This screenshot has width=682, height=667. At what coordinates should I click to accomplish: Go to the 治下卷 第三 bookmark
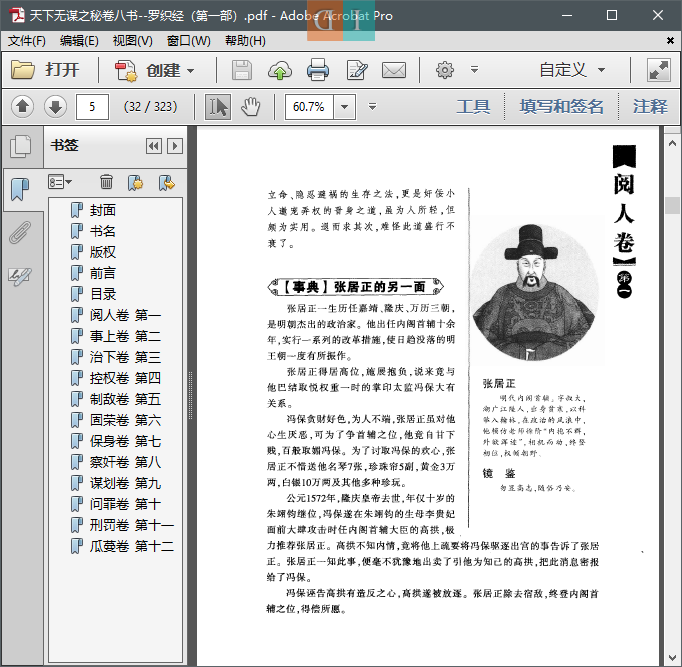click(125, 357)
